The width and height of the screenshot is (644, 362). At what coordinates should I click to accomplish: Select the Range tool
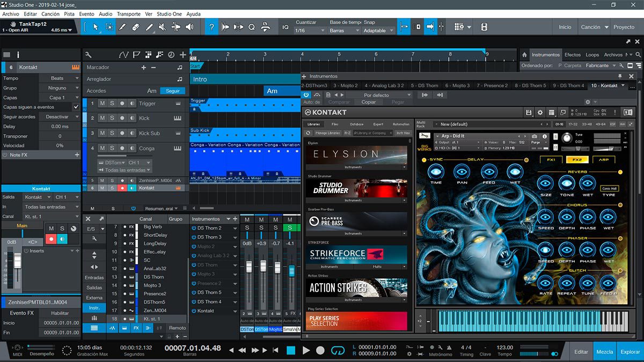click(109, 27)
